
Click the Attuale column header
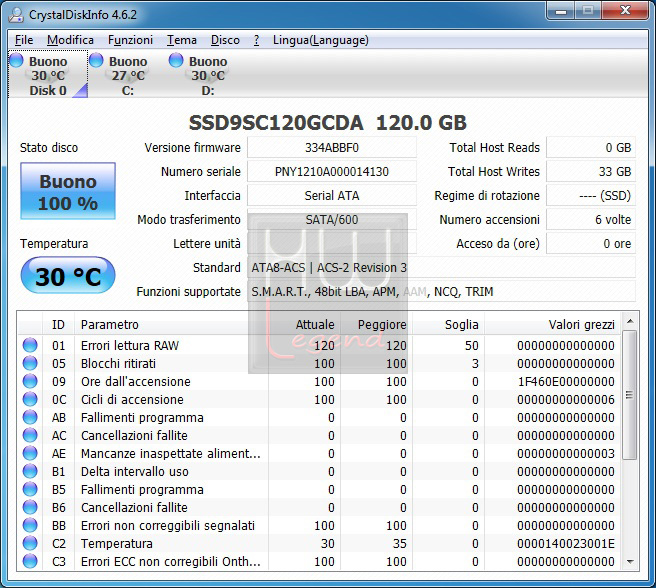(x=304, y=324)
